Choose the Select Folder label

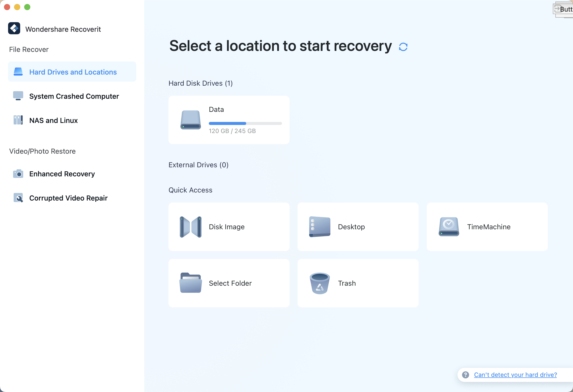point(230,283)
